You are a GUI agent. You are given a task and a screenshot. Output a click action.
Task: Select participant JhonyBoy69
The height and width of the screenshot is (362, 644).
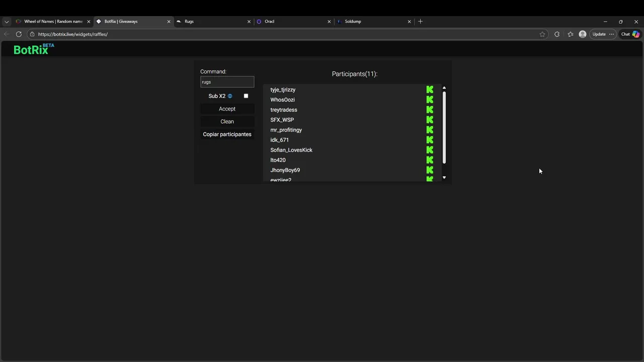click(x=285, y=170)
